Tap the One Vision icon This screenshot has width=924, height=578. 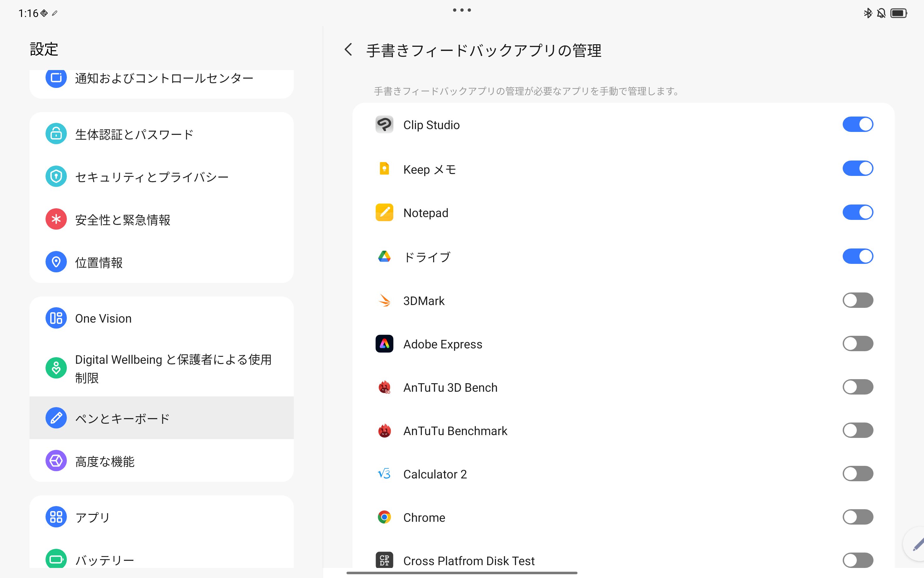coord(56,318)
